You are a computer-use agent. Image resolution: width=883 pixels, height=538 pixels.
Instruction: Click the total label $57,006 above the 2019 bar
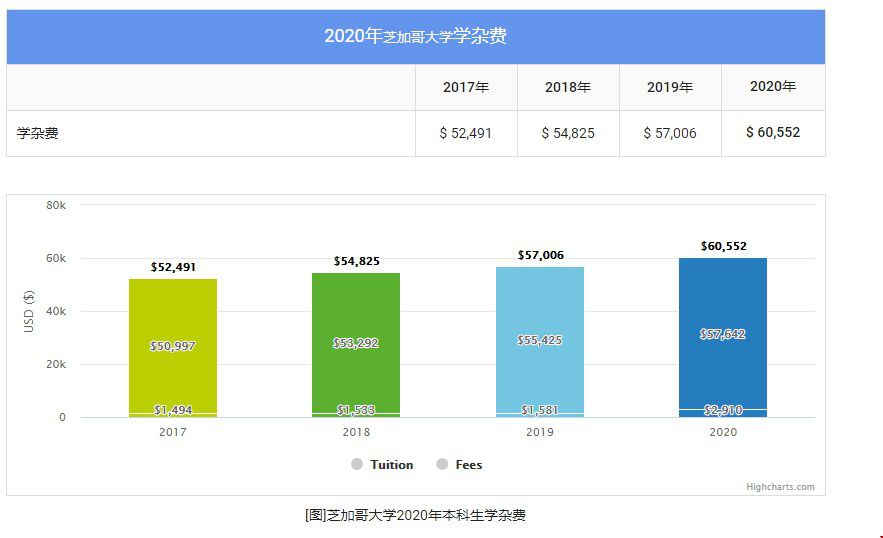point(541,255)
